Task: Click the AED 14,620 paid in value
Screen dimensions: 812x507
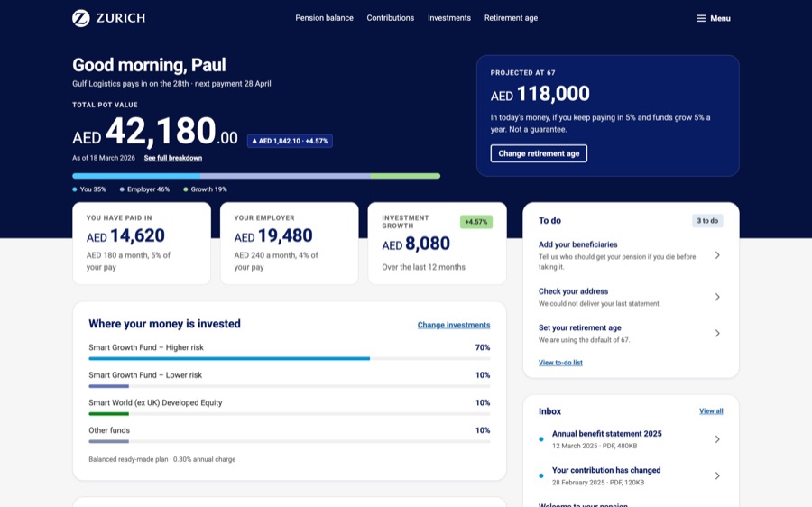Action: tap(125, 235)
